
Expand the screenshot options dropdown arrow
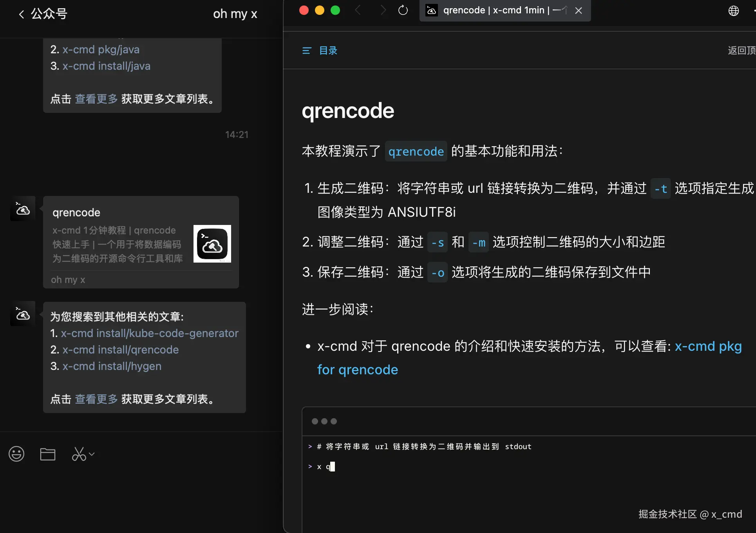92,454
